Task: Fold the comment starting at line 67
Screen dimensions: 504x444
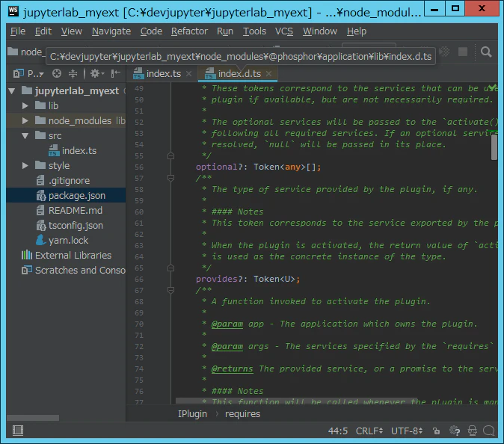Action: [170, 290]
